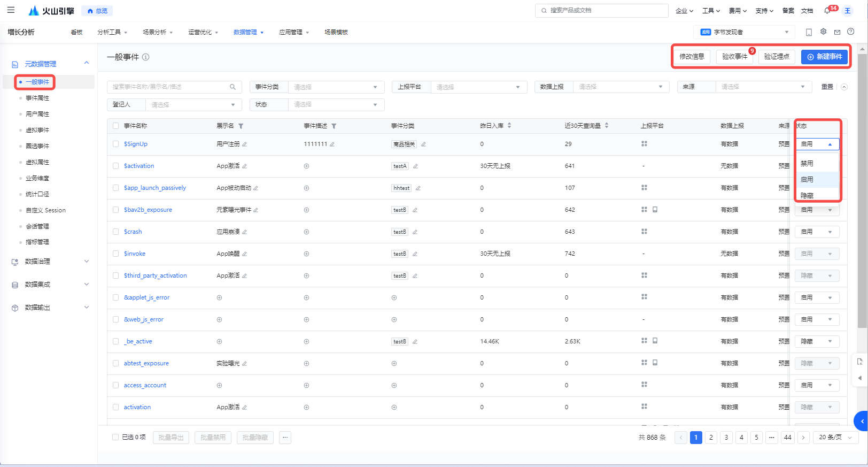Open the more actions ellipsis button
Screen dimensions: 868x467
click(x=285, y=438)
